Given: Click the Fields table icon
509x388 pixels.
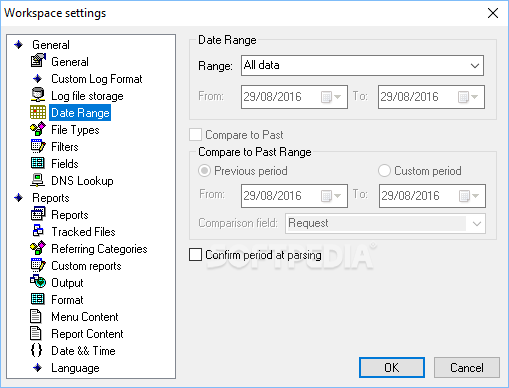Looking at the screenshot, I should click(38, 163).
